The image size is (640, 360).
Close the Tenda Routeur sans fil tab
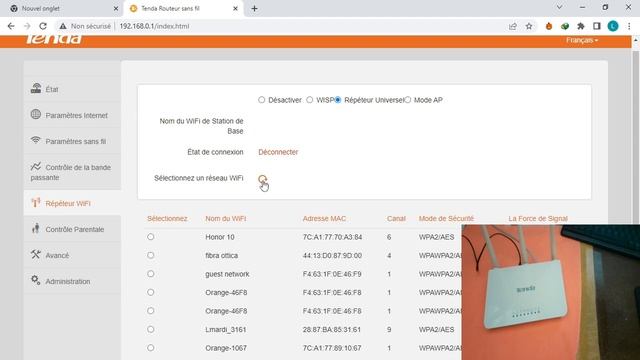236,8
